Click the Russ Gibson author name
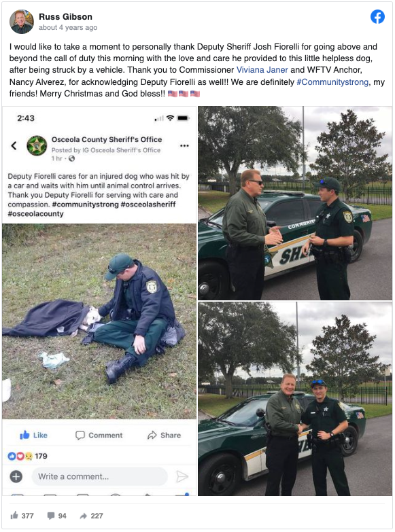The width and height of the screenshot is (395, 532). [65, 16]
